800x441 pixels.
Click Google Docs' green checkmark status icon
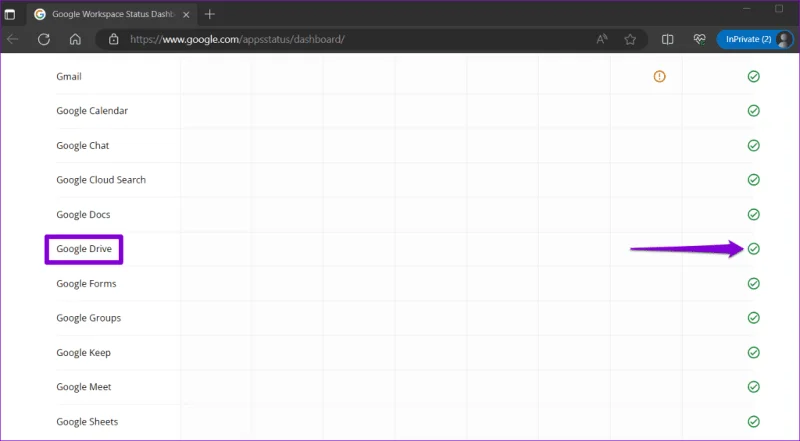click(754, 214)
